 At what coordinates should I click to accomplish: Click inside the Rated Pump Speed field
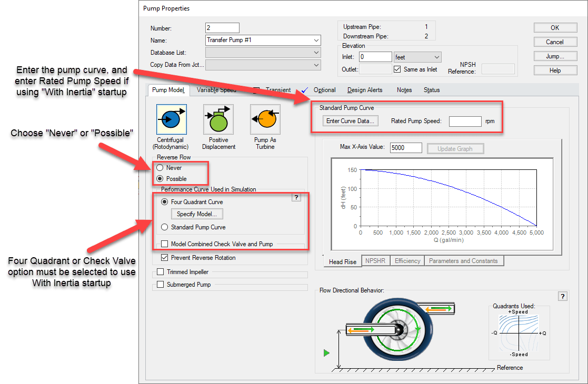point(465,121)
